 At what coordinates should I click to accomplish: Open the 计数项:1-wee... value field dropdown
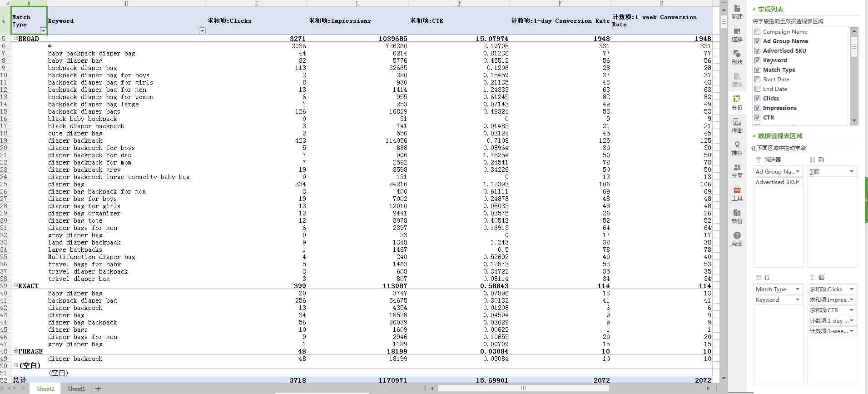tap(852, 331)
